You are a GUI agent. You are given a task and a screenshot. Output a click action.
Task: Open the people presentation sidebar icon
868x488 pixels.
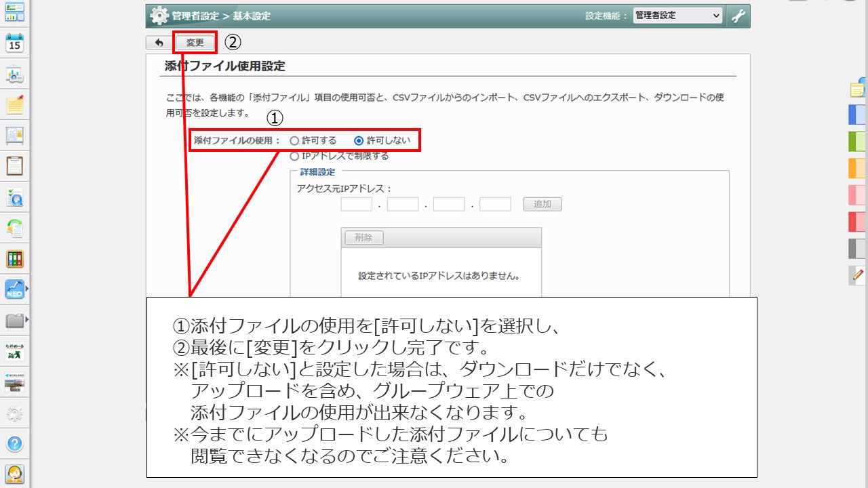15,75
